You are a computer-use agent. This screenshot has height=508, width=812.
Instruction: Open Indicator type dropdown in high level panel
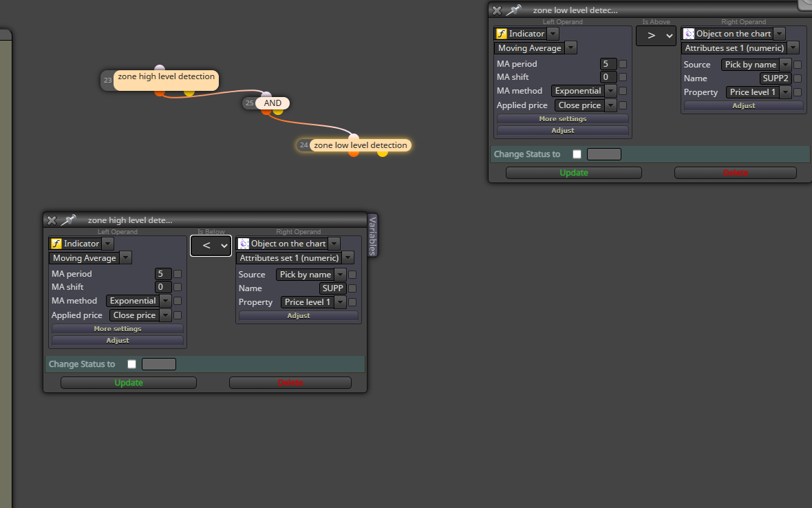[108, 244]
